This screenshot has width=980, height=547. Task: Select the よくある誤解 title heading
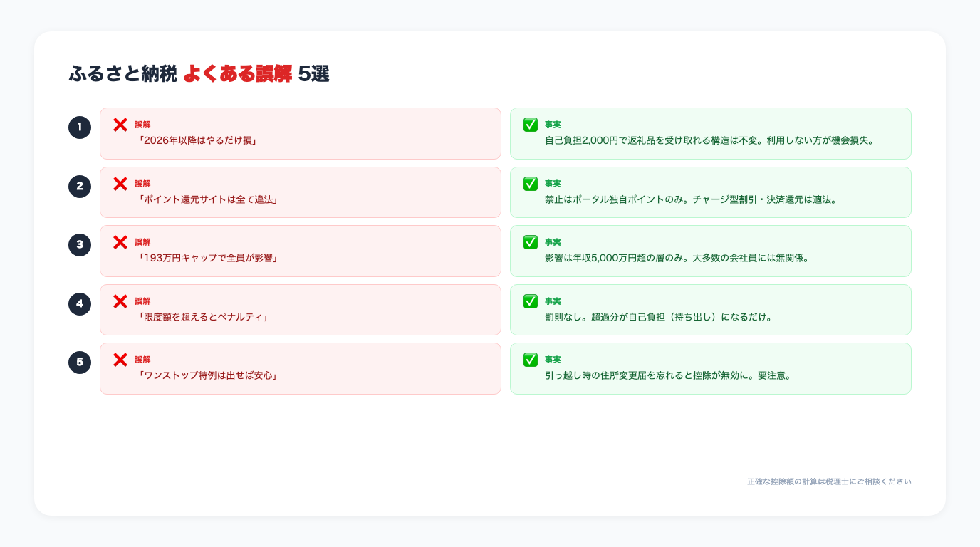point(198,74)
